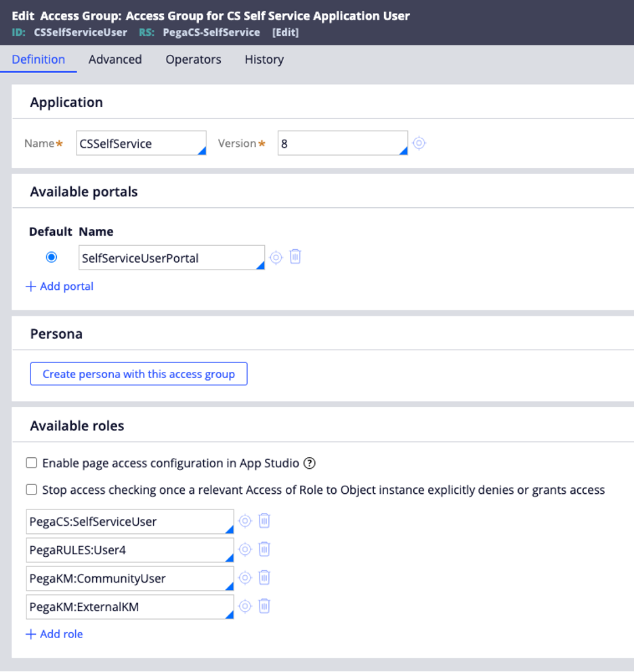Viewport: 634px width, 672px height.
Task: Click the Add role link
Action: [x=54, y=634]
